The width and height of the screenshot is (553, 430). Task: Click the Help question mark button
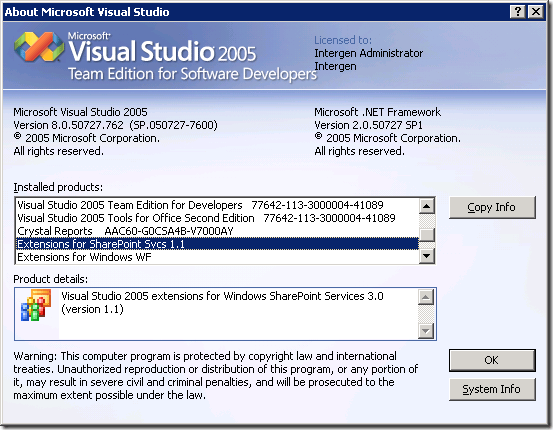[x=518, y=12]
